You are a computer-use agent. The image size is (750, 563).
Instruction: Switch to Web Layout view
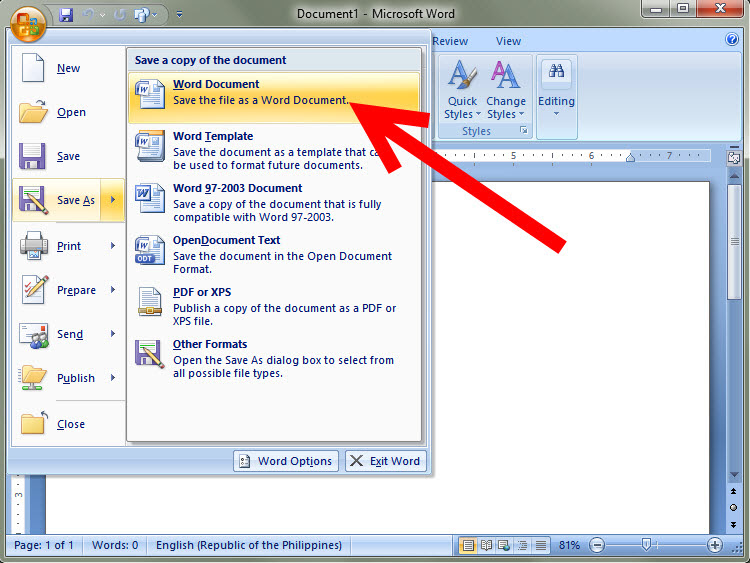click(x=504, y=545)
